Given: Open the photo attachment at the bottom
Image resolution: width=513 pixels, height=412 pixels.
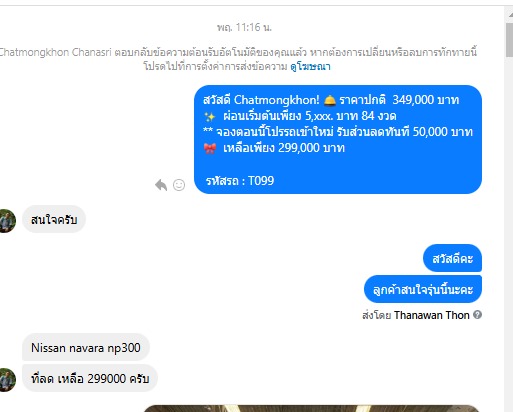Looking at the screenshot, I should tap(312, 408).
